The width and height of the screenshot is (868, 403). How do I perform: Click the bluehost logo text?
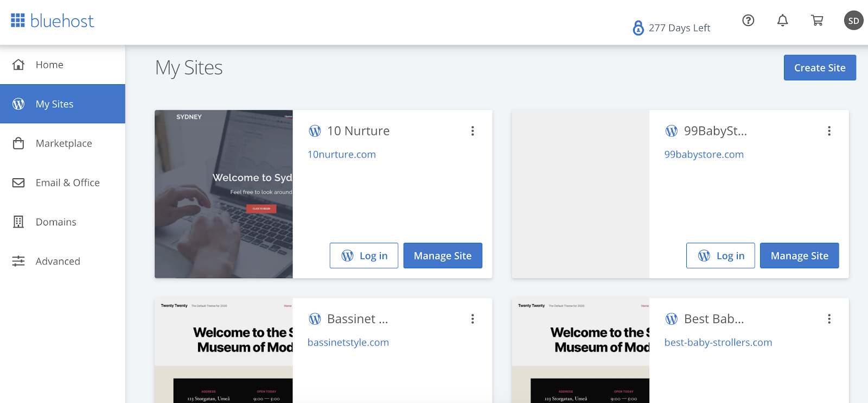pyautogui.click(x=62, y=21)
